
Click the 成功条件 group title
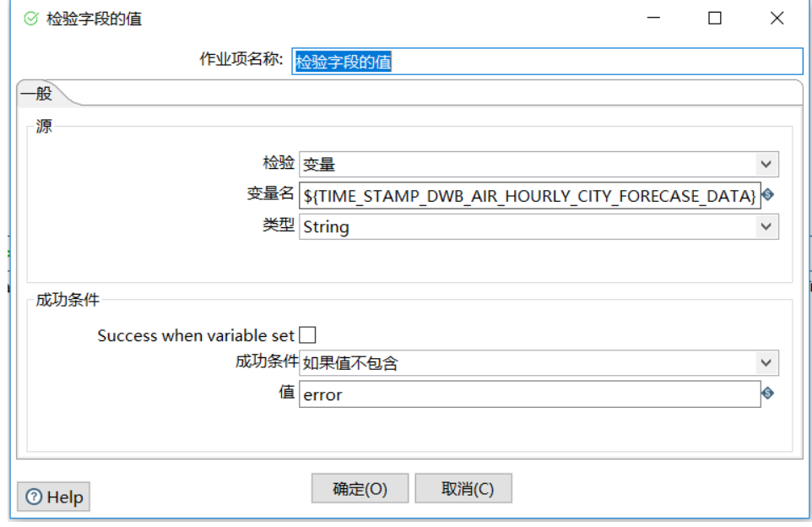pos(68,300)
